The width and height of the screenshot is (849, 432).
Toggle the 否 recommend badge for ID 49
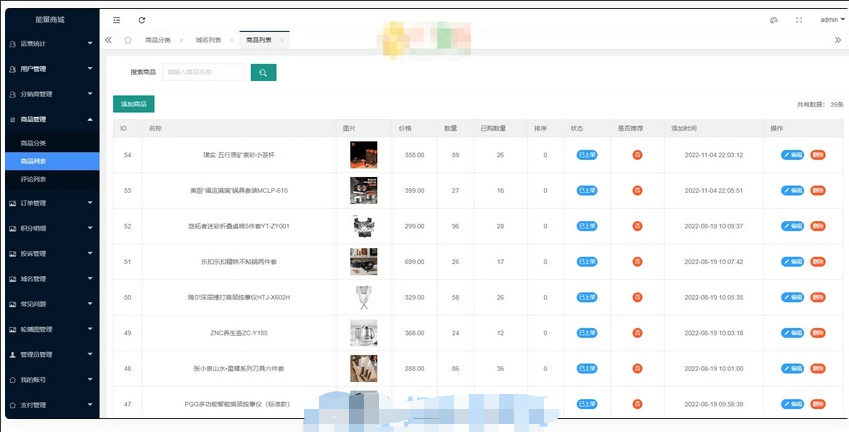[x=637, y=333]
